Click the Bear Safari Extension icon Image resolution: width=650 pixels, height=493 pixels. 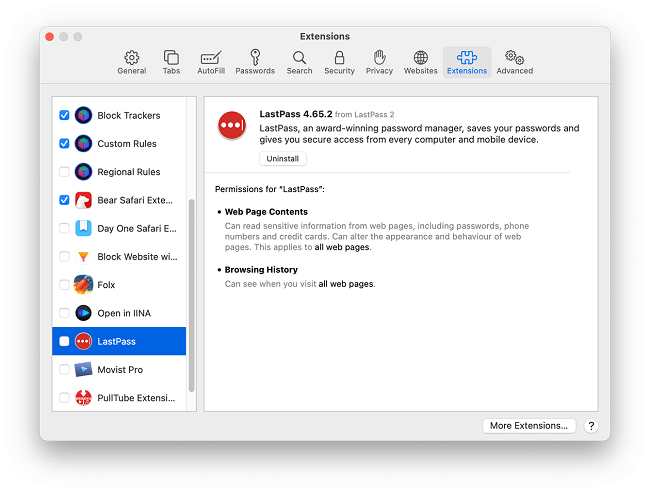click(x=83, y=200)
